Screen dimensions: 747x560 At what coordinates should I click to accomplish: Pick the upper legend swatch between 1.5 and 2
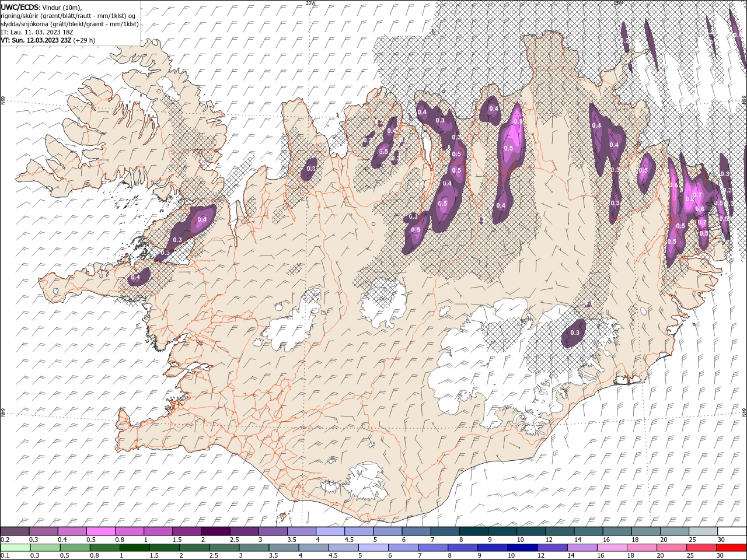coord(187,531)
